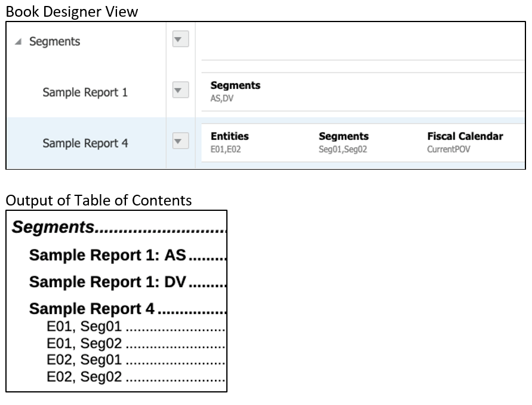Viewport: 532px width, 405px height.
Task: Click Segments dimension with AS,DV members
Action: coord(235,91)
